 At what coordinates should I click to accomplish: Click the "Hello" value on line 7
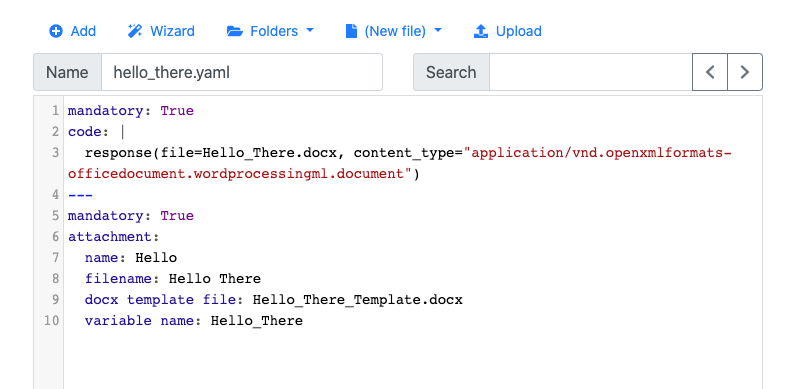point(156,258)
